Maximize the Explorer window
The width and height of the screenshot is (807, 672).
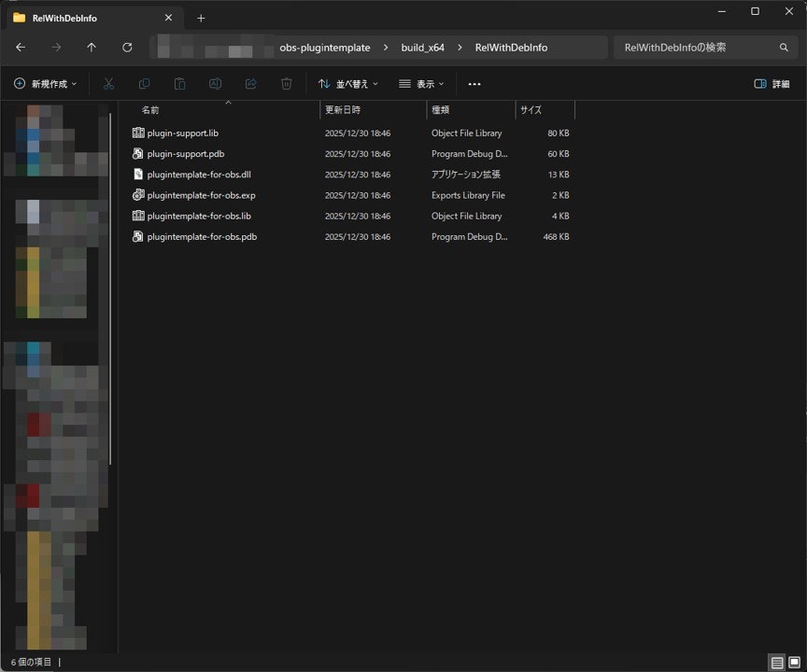click(755, 11)
